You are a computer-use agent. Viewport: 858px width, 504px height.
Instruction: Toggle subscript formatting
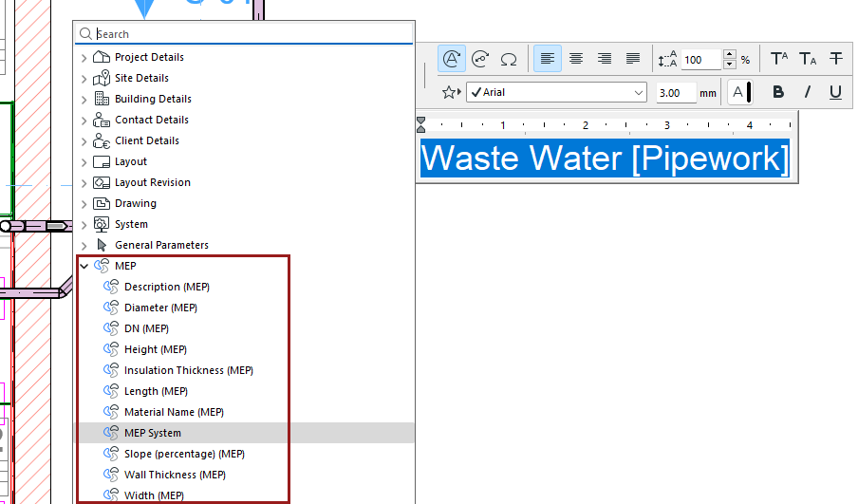coord(808,59)
